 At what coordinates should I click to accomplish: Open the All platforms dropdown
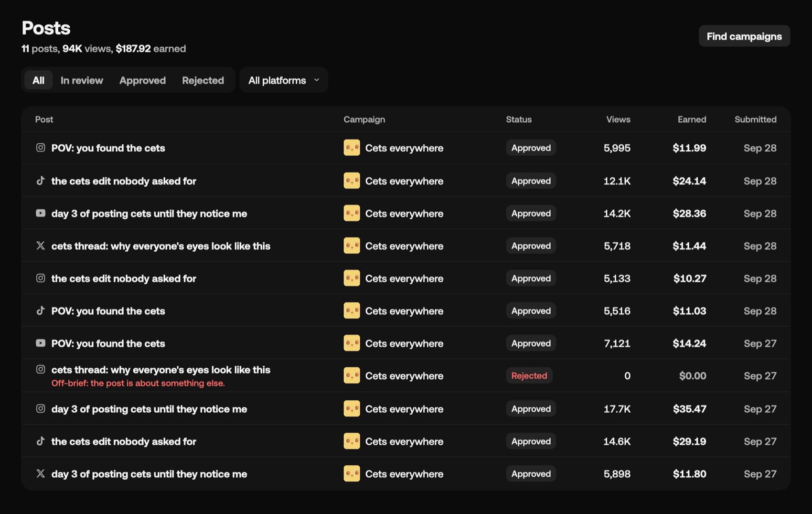(284, 80)
